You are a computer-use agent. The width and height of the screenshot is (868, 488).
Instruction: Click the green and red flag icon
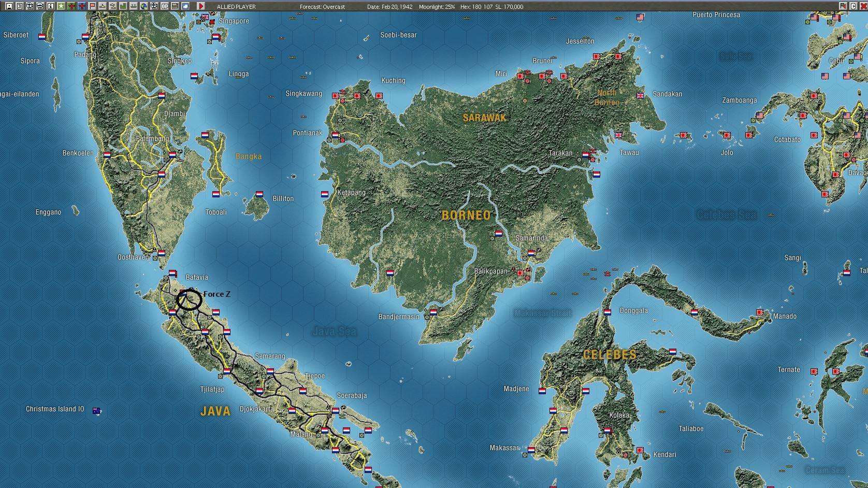(843, 6)
